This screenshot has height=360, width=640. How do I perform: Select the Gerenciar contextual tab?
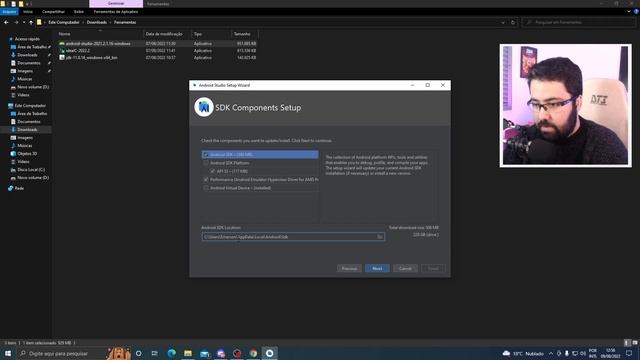(x=116, y=4)
